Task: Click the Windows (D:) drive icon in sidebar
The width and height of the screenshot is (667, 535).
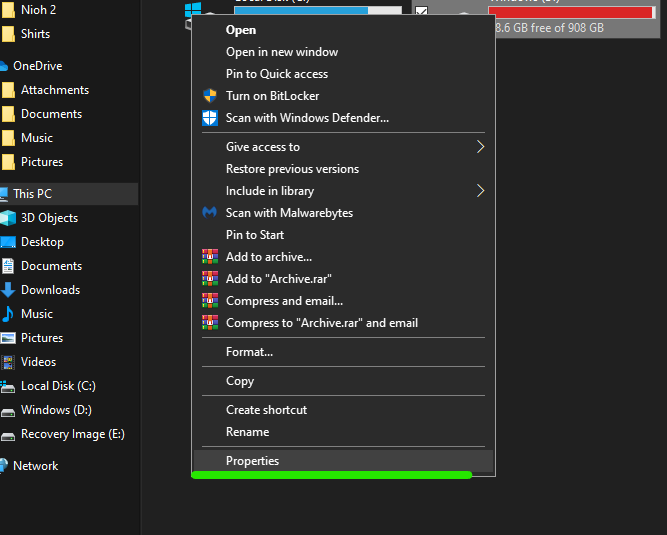Action: tap(8, 412)
